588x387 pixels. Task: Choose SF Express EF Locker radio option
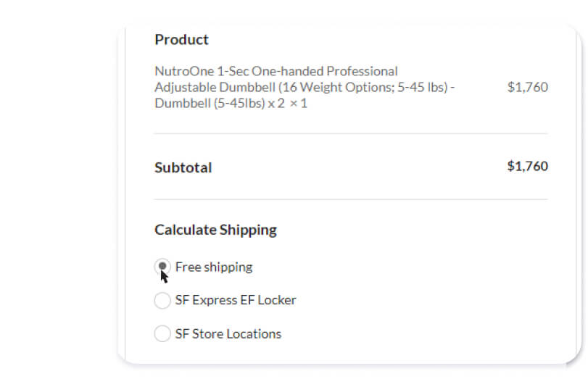pos(162,300)
